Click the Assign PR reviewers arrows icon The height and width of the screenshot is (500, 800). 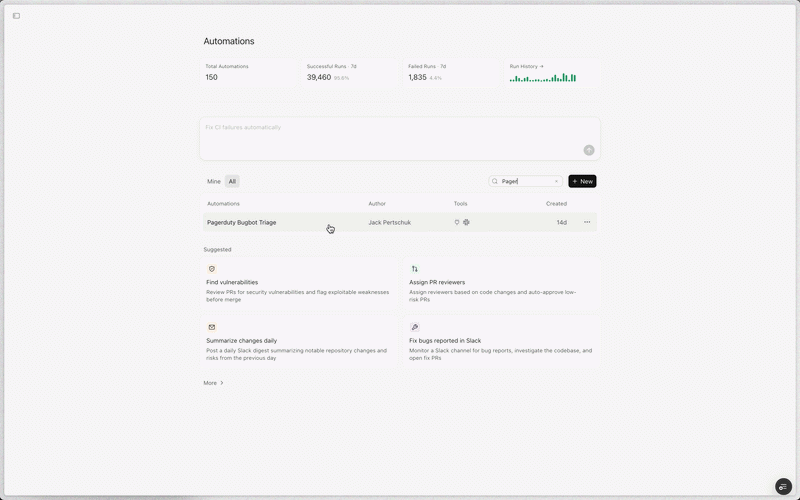tap(414, 269)
